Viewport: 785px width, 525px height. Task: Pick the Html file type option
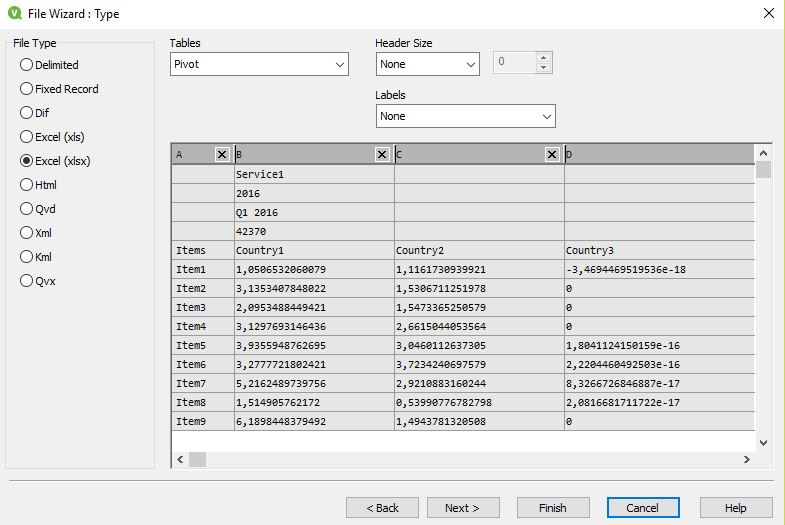click(38, 185)
